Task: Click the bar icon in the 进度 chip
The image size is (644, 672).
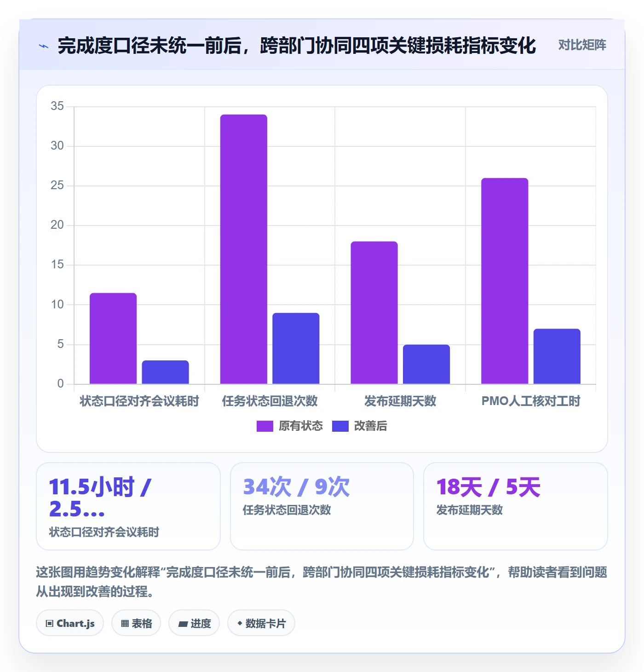Action: coord(183,624)
